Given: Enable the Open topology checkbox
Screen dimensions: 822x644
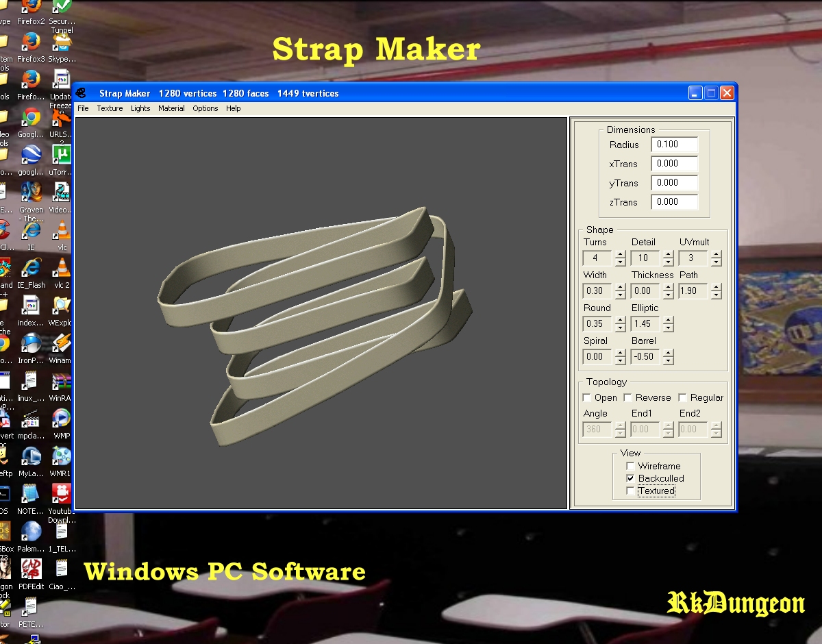Looking at the screenshot, I should coord(586,397).
